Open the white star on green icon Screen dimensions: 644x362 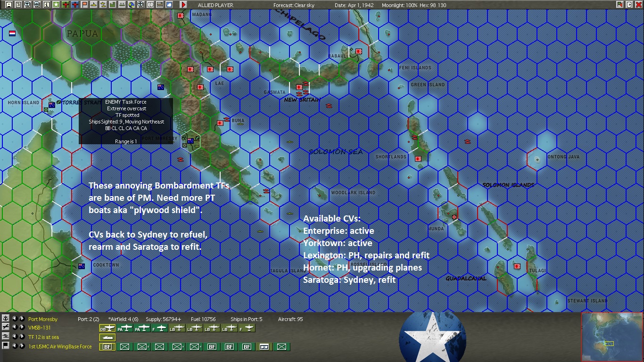click(56, 5)
